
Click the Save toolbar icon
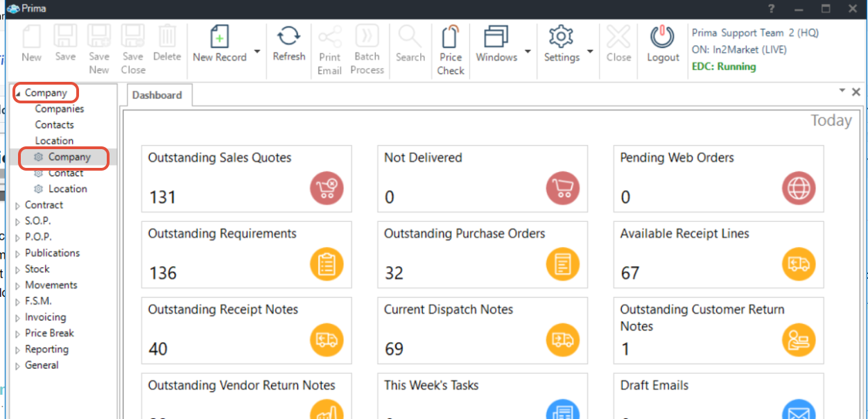point(65,36)
